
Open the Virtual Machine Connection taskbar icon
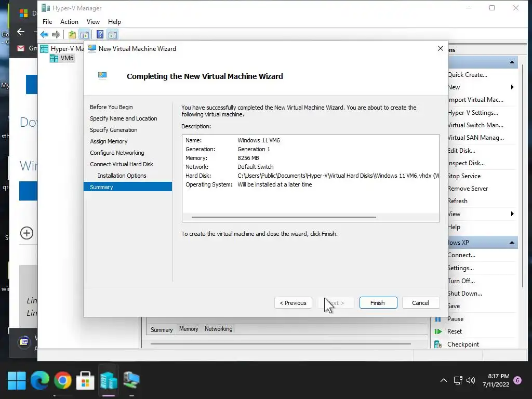pyautogui.click(x=131, y=380)
